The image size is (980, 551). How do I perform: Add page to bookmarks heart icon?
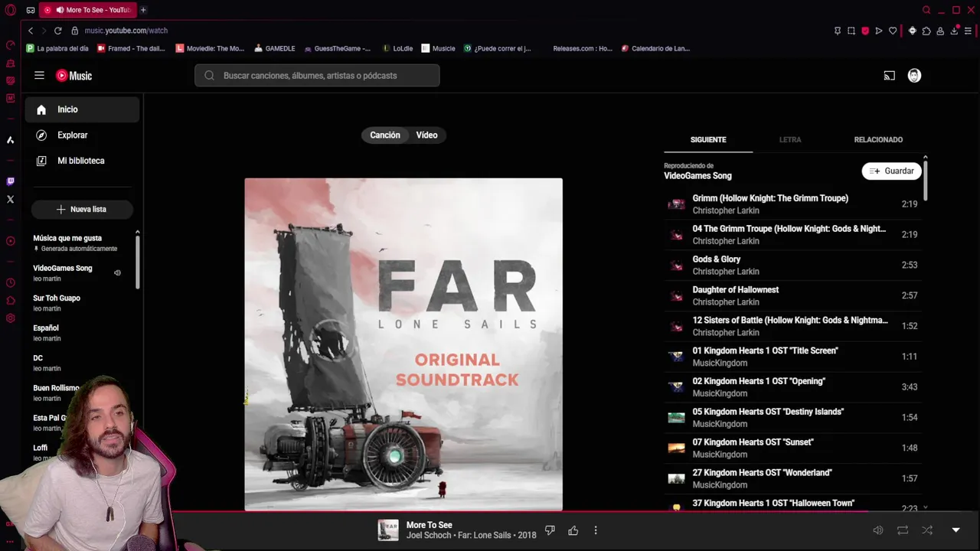pyautogui.click(x=893, y=31)
